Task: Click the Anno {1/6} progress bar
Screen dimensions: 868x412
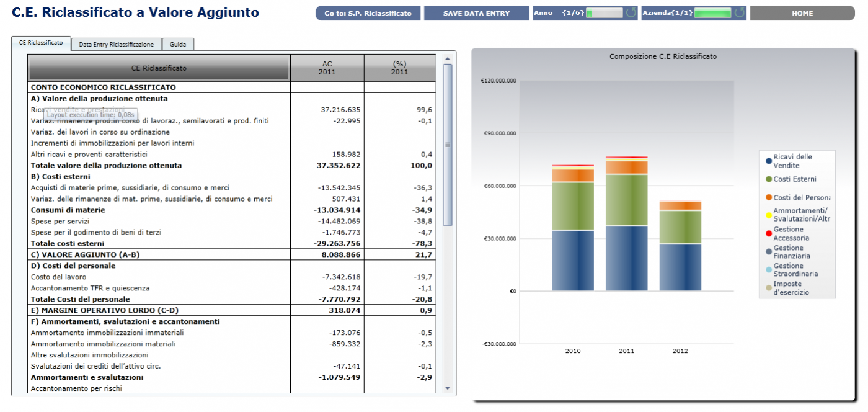Action: pos(604,13)
